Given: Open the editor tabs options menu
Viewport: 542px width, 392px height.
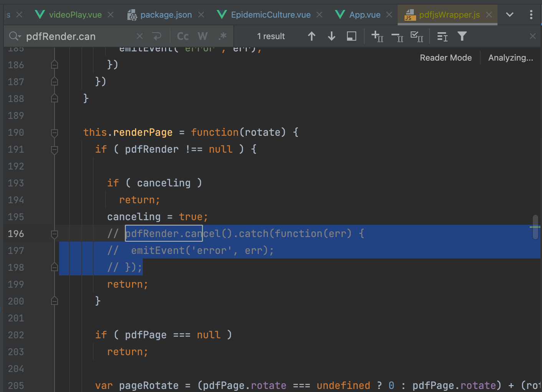Looking at the screenshot, I should click(531, 15).
